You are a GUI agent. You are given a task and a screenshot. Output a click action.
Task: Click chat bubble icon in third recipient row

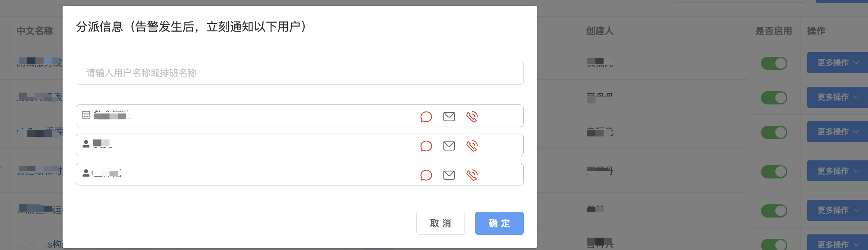coord(426,175)
